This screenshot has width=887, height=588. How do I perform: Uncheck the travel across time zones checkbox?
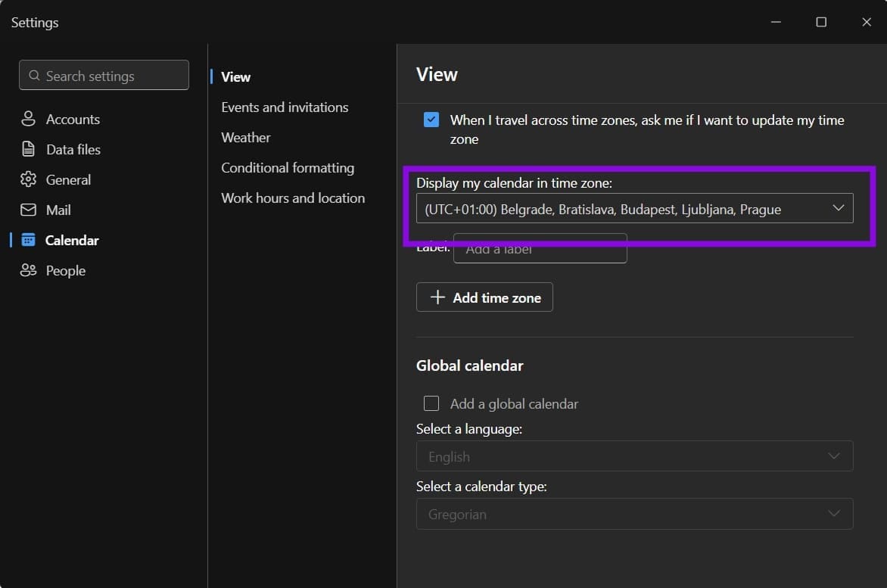431,120
